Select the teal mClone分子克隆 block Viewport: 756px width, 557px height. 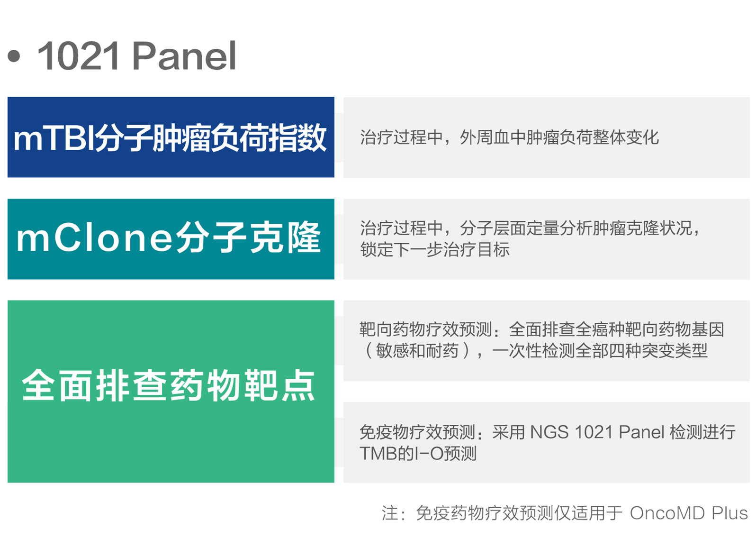(171, 239)
